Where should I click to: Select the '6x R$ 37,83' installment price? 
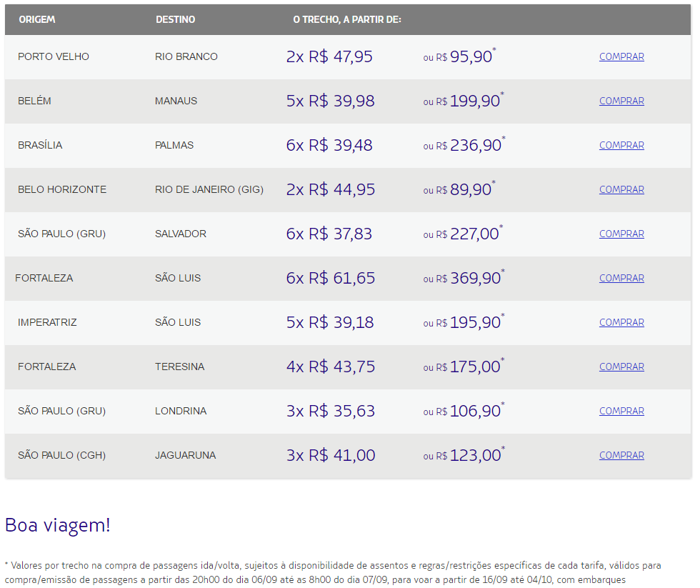[x=329, y=234]
